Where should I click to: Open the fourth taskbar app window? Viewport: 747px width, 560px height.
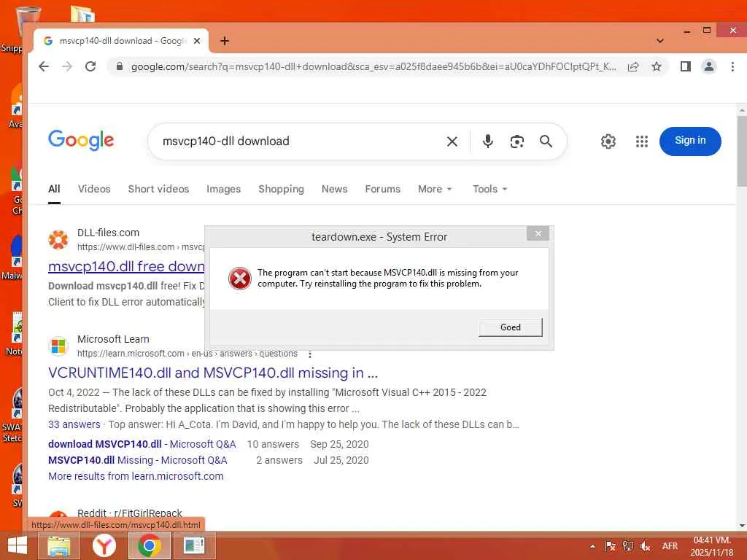coord(194,545)
